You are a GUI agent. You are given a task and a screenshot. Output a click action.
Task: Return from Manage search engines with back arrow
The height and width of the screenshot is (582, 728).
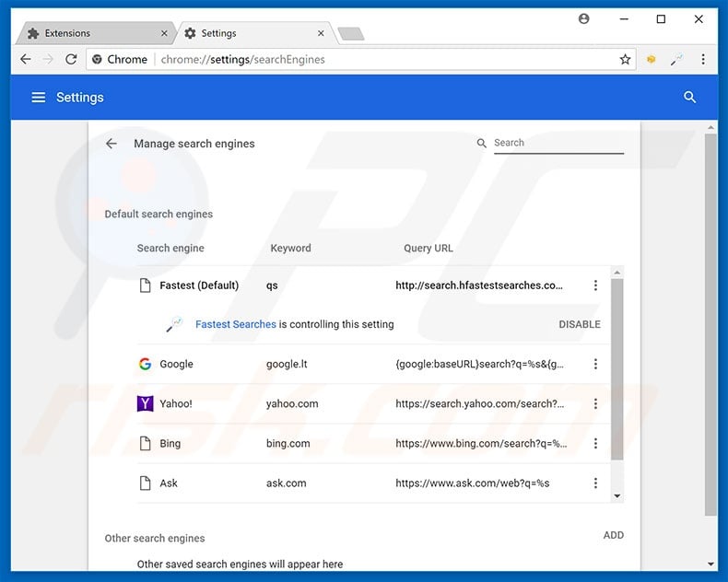click(x=112, y=144)
